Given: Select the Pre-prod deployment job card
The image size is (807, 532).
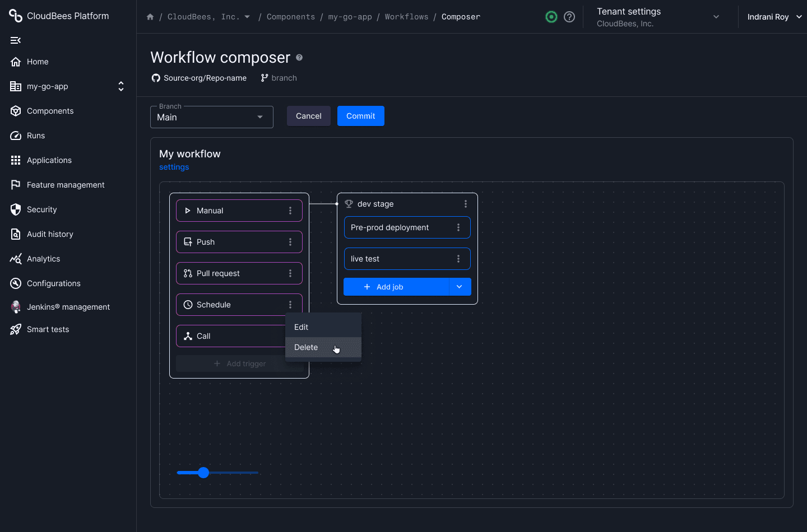Looking at the screenshot, I should (x=407, y=227).
